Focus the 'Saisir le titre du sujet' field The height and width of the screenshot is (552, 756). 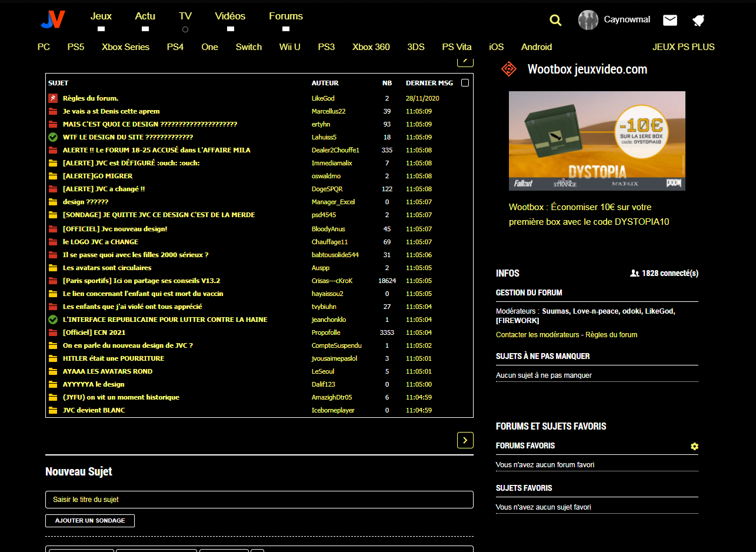259,500
